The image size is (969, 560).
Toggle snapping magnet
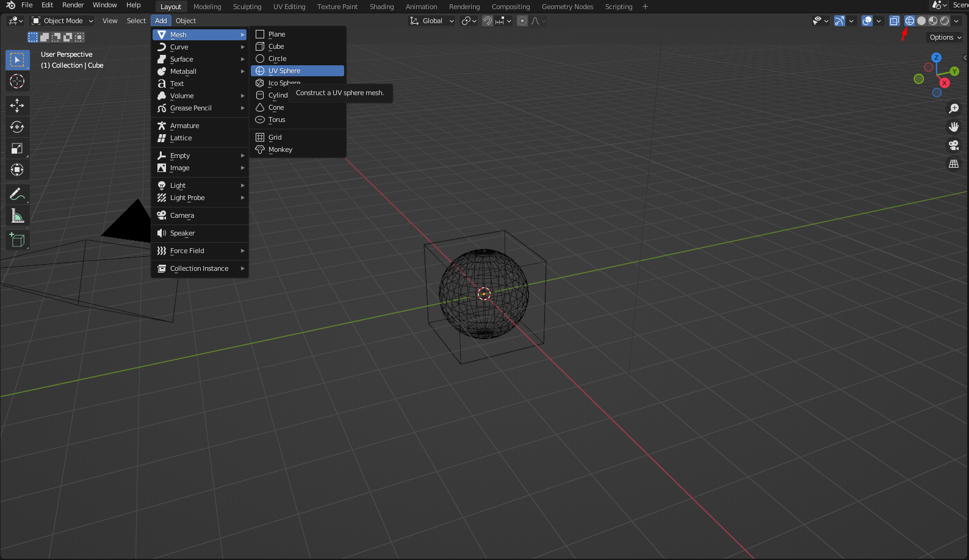[488, 21]
